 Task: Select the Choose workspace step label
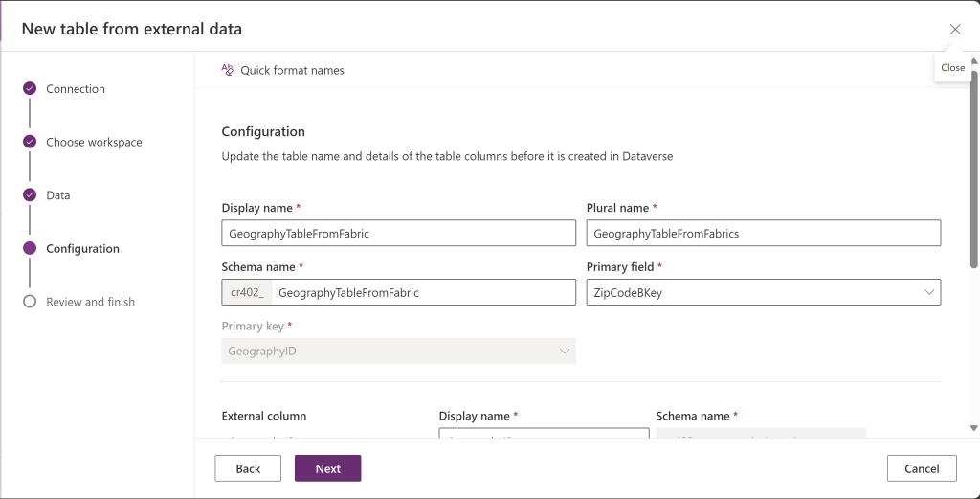click(94, 142)
